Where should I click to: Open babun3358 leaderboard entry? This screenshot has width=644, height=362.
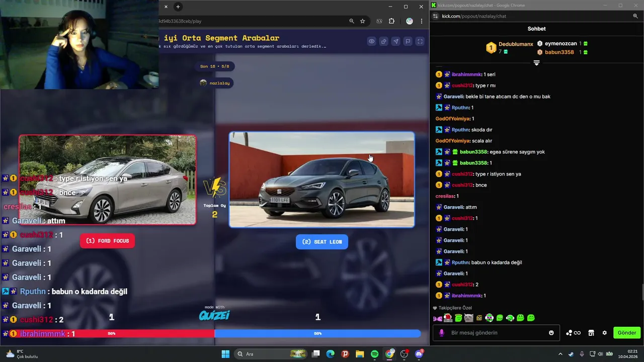click(x=559, y=52)
